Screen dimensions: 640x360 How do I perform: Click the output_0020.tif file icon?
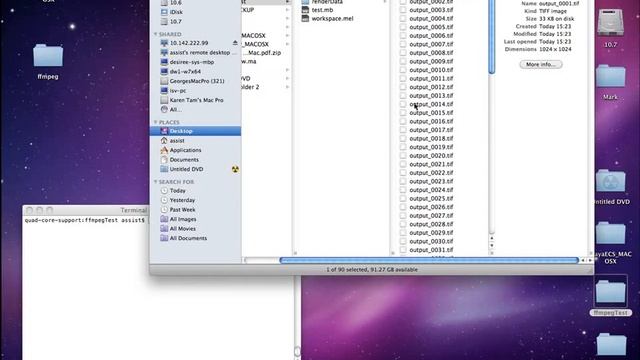click(x=403, y=156)
